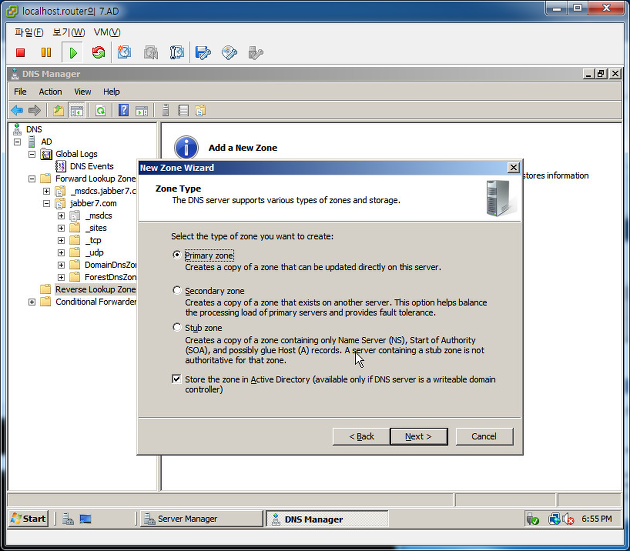Open the View menu in DNS Manager
Viewport: 630px width, 551px height.
tap(82, 92)
